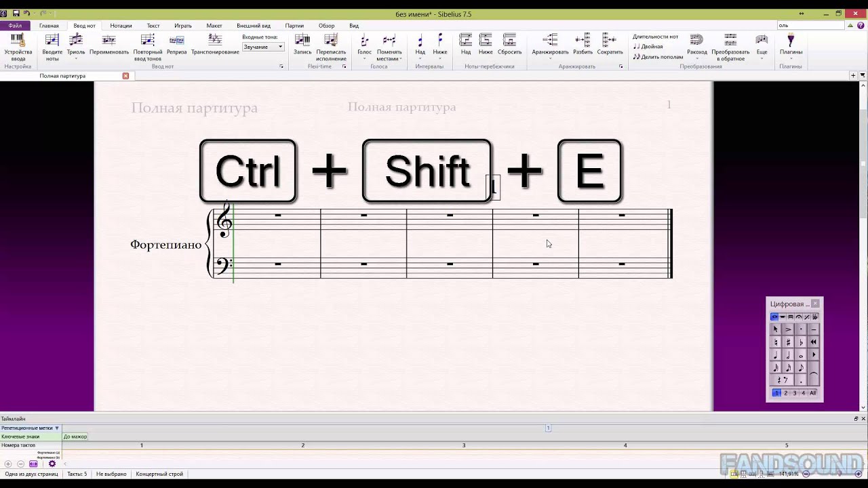Click timeline marker for bar 3
This screenshot has height=488, width=868.
click(464, 445)
